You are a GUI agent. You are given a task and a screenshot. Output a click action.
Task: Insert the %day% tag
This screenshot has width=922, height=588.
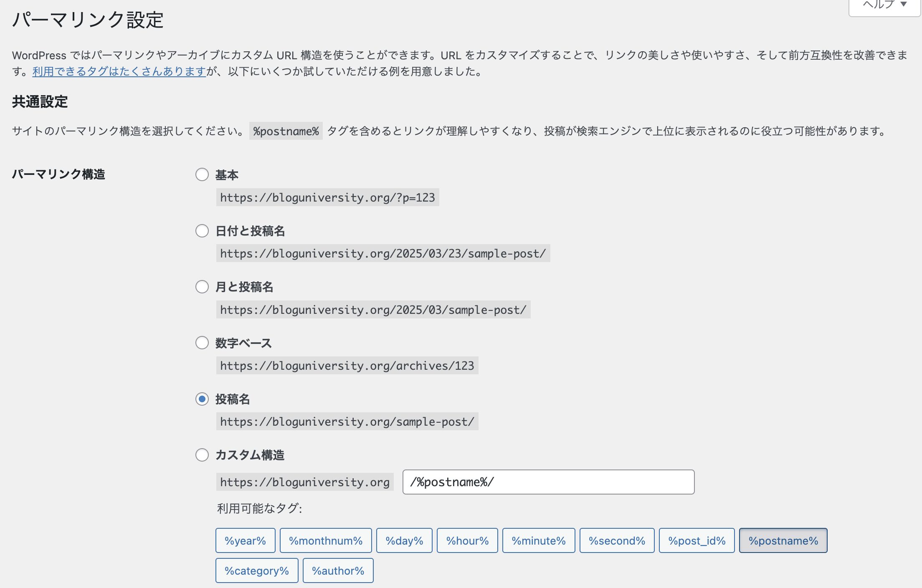(x=404, y=541)
